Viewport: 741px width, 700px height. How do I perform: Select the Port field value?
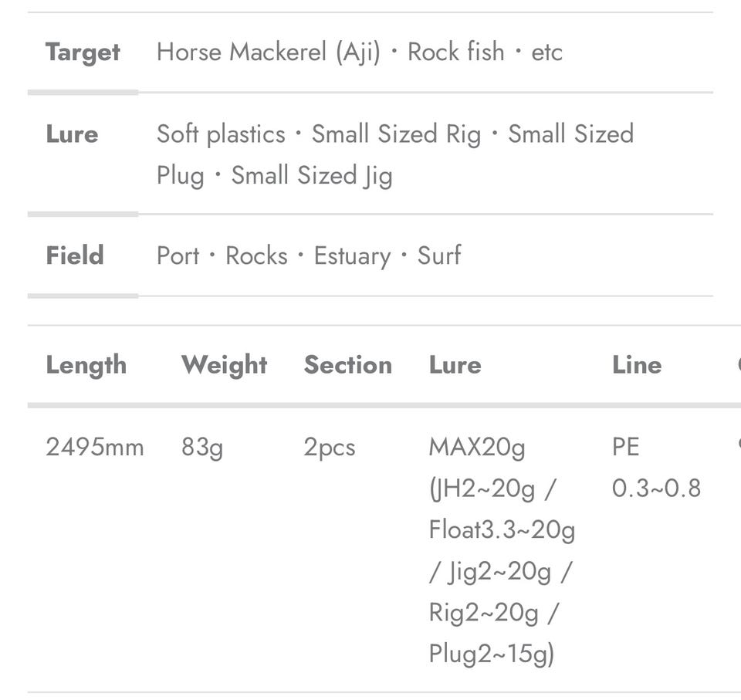click(x=178, y=255)
